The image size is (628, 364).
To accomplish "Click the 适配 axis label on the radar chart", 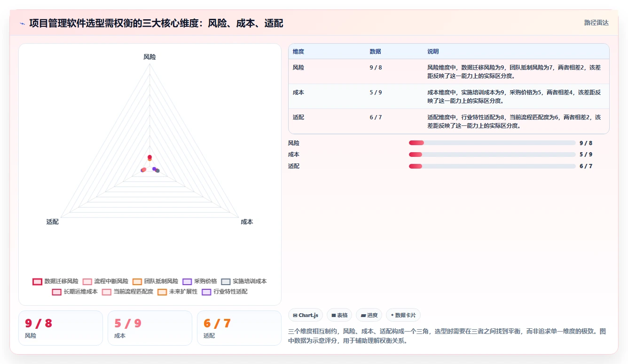I will point(52,222).
